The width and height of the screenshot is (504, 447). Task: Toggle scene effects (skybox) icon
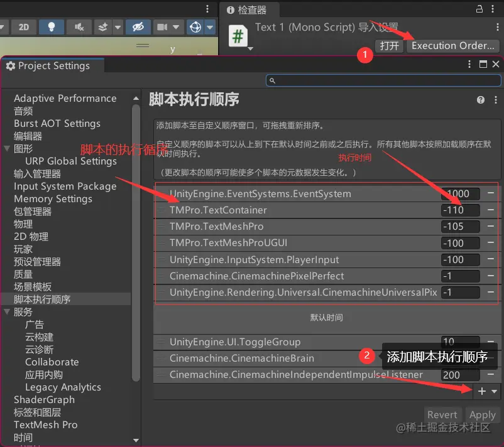[x=103, y=27]
